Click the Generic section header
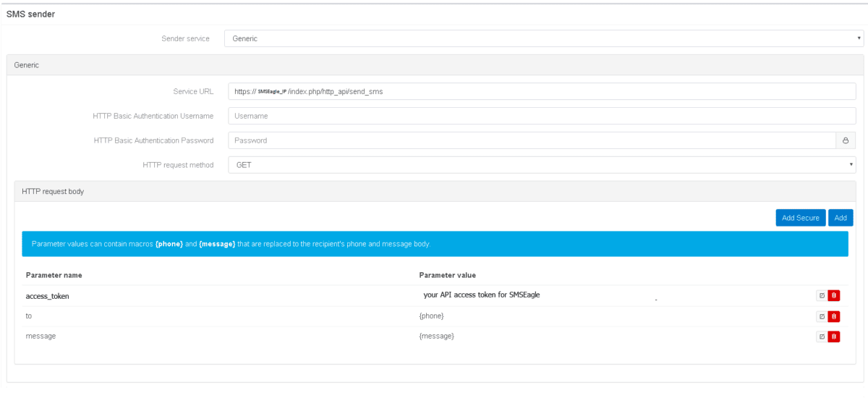868x406 pixels. click(27, 65)
